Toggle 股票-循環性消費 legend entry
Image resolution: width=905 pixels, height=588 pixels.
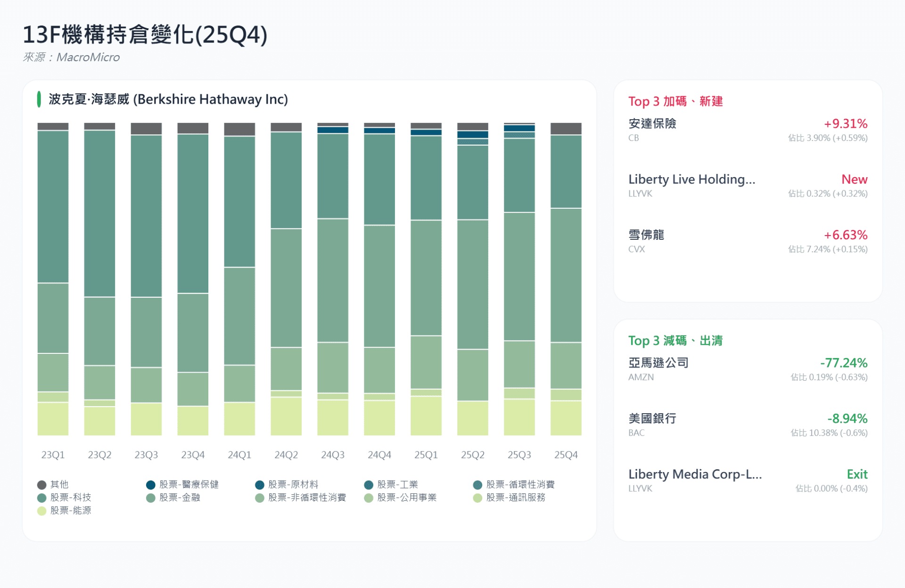477,484
